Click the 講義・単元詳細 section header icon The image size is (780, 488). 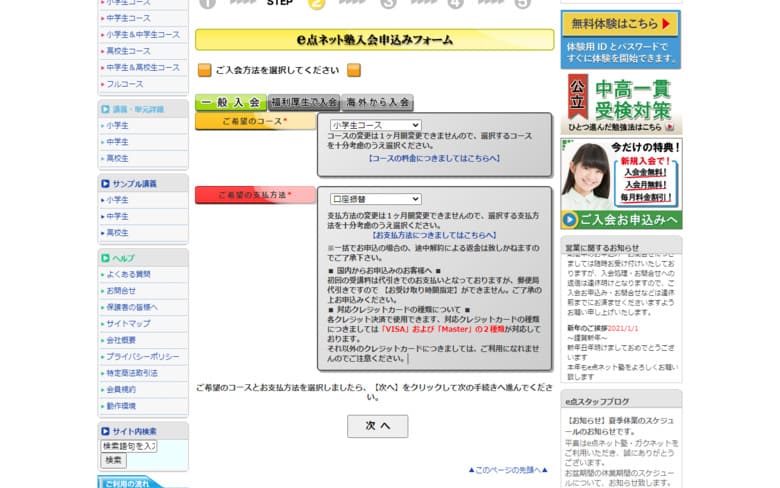point(105,109)
